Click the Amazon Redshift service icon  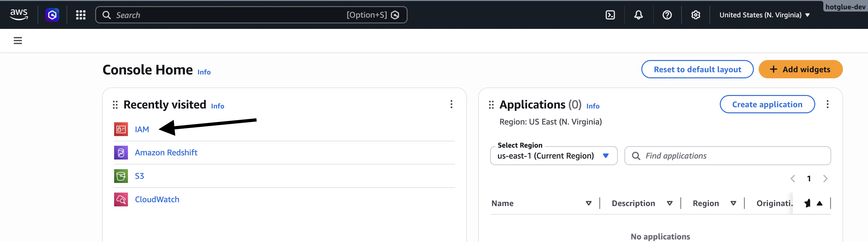tap(121, 152)
